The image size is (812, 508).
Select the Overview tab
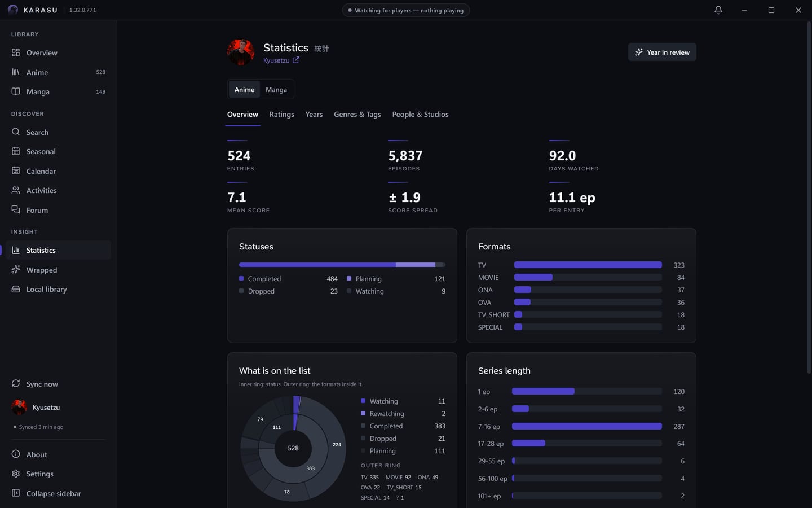coord(242,114)
